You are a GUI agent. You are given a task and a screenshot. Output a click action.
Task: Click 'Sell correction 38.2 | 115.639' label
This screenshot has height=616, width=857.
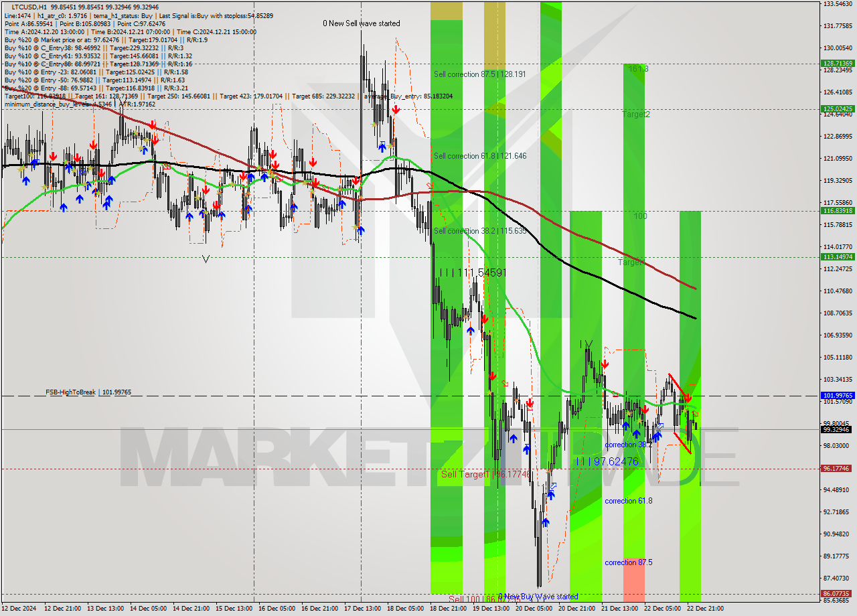pos(480,231)
